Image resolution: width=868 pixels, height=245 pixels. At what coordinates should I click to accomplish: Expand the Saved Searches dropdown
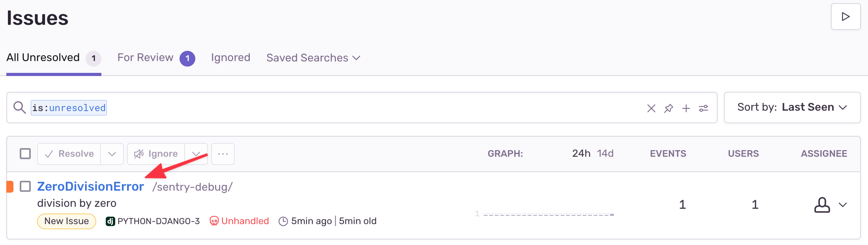[313, 58]
